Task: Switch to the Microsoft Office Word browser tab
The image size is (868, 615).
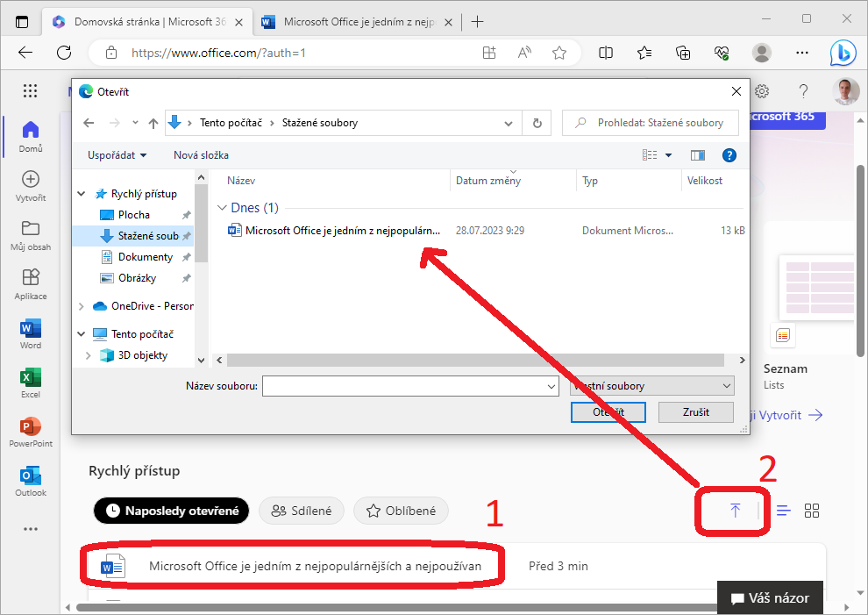Action: [x=357, y=22]
